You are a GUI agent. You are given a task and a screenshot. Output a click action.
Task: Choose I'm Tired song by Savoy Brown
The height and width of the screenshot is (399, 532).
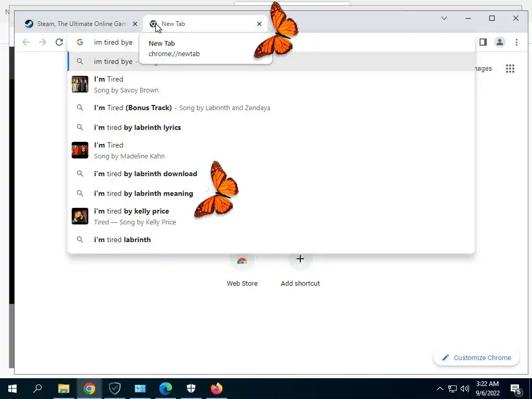pos(271,84)
